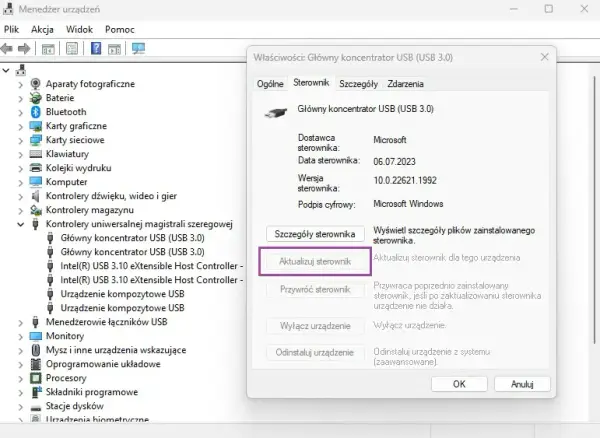600x438 pixels.
Task: Expand the Aparaty fotograficzne category
Action: tap(20, 84)
